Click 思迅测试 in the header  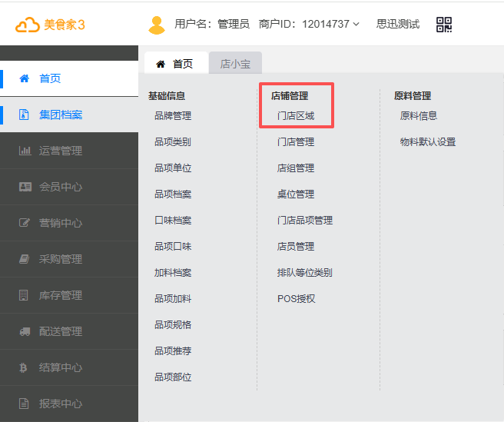(398, 25)
